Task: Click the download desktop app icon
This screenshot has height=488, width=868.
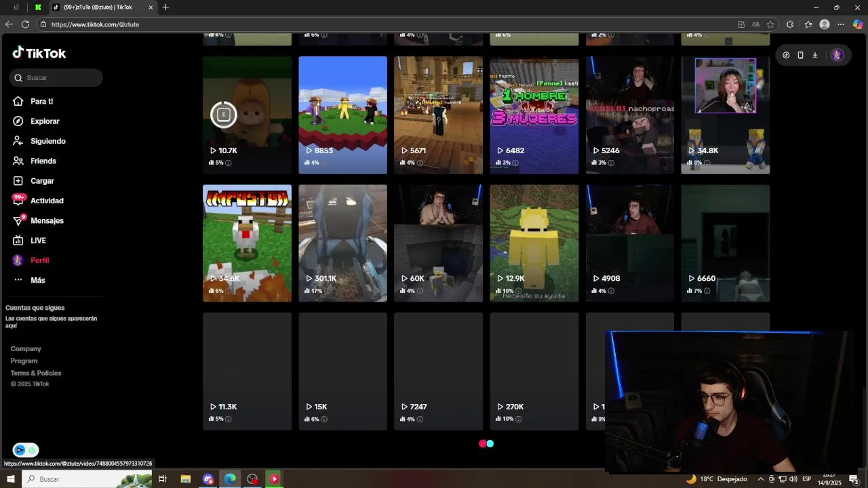Action: (815, 55)
